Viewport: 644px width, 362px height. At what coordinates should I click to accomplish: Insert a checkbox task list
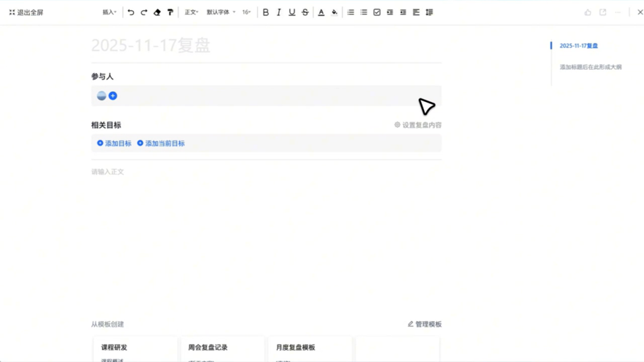pos(377,13)
